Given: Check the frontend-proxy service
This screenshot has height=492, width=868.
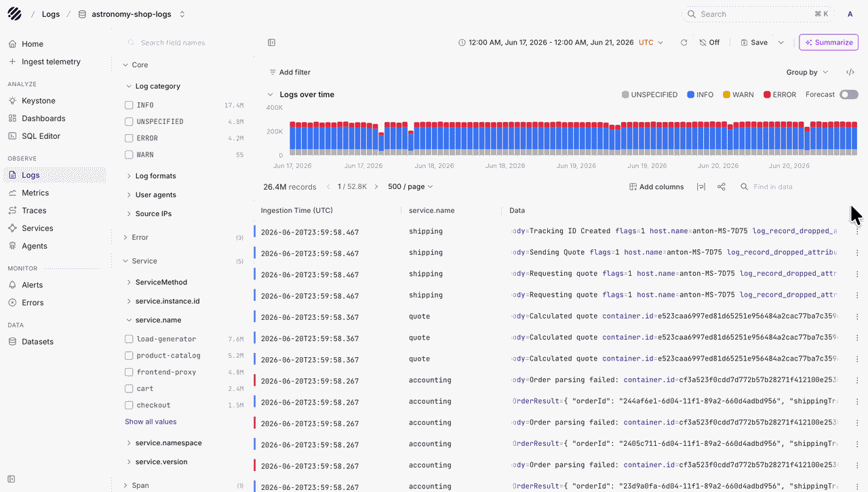Looking at the screenshot, I should (x=129, y=372).
